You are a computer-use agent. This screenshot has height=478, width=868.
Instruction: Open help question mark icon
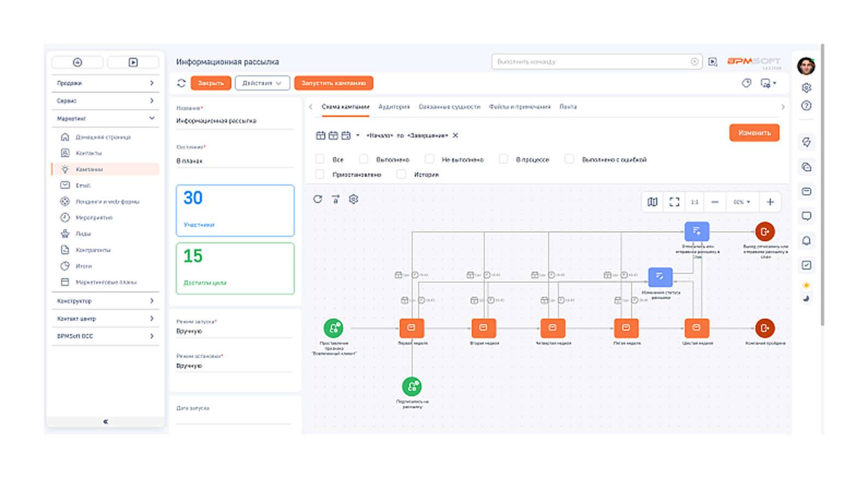[x=806, y=106]
